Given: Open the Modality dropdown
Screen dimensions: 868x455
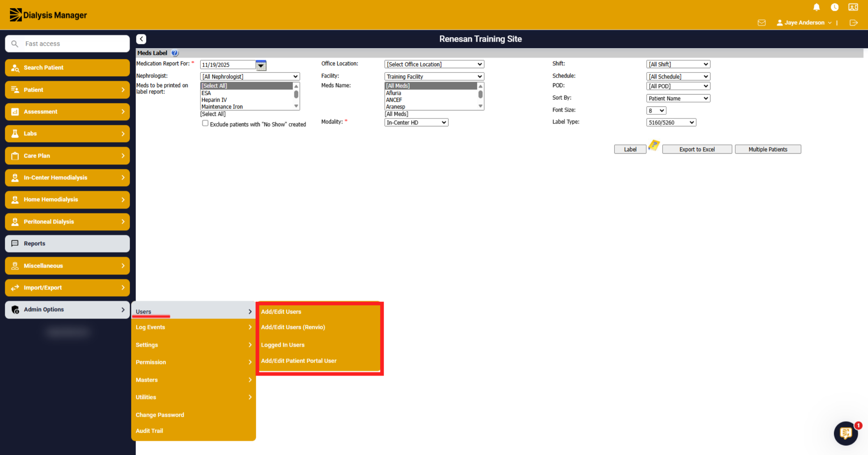Looking at the screenshot, I should point(416,122).
